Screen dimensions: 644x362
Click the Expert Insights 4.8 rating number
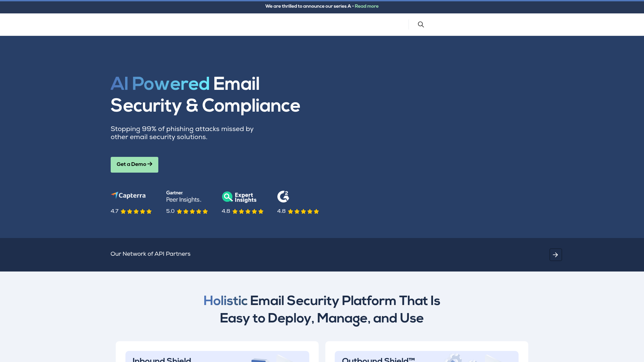[226, 211]
